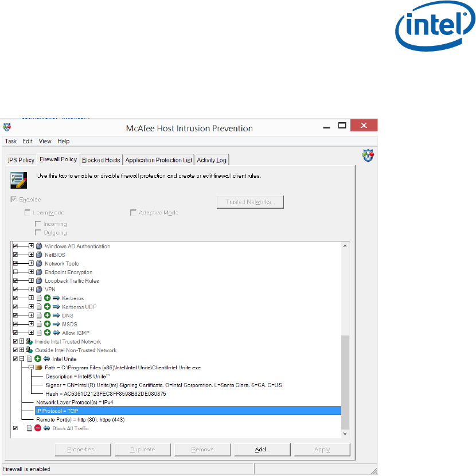Click the NetBIOS rule group icon
476x476 pixels.
coord(39,255)
